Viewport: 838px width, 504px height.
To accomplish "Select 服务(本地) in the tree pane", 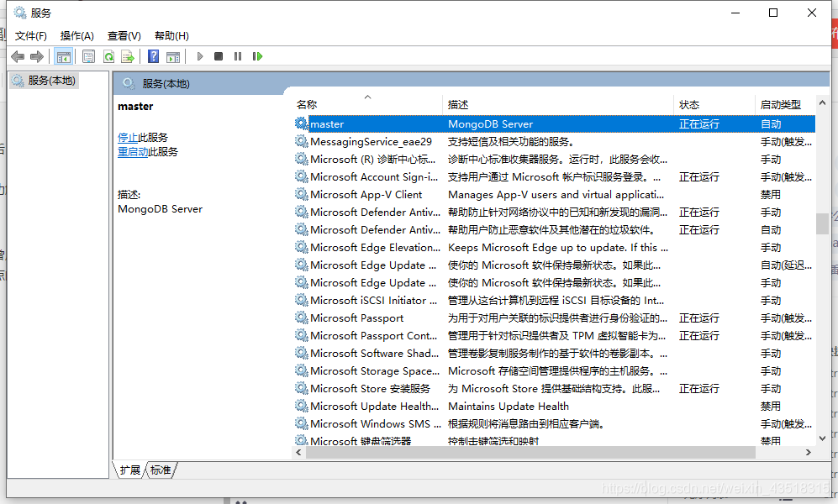I will point(45,81).
